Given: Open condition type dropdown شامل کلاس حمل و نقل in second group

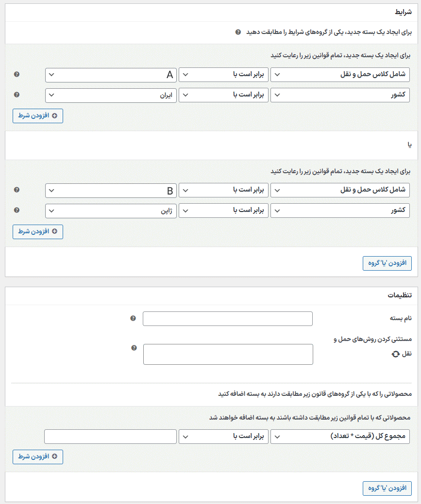Looking at the screenshot, I should pyautogui.click(x=340, y=190).
